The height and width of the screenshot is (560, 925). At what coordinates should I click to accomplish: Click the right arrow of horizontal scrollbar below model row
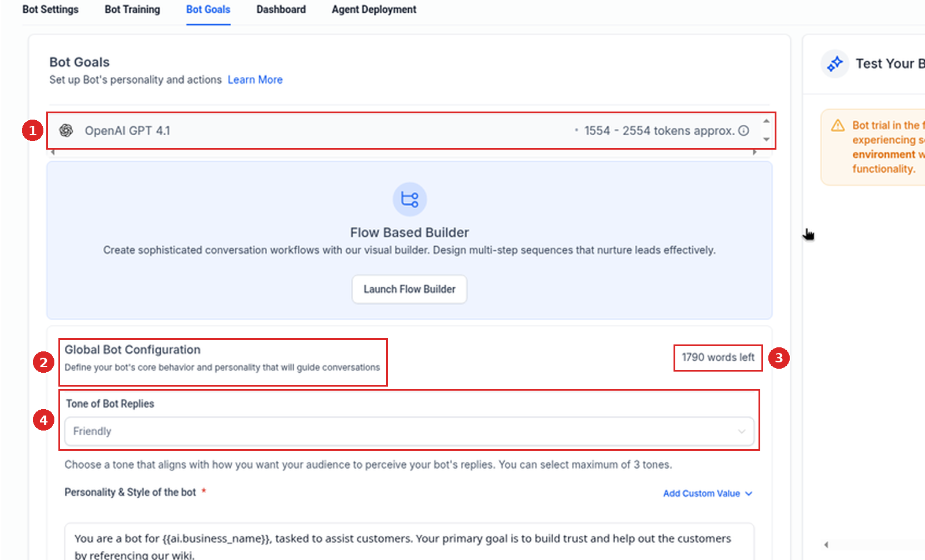click(x=754, y=153)
